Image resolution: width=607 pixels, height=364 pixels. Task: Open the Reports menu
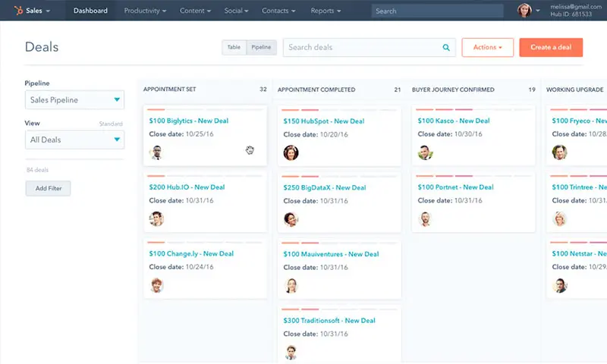pos(326,11)
